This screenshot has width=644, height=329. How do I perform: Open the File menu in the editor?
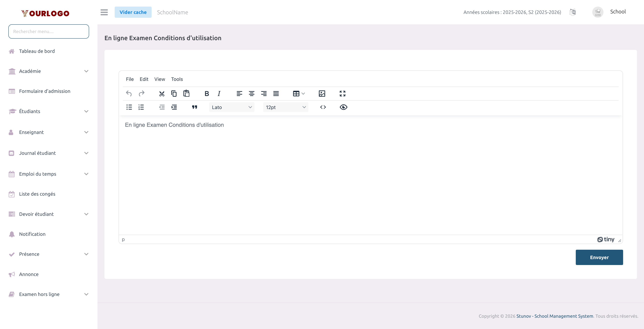(130, 79)
